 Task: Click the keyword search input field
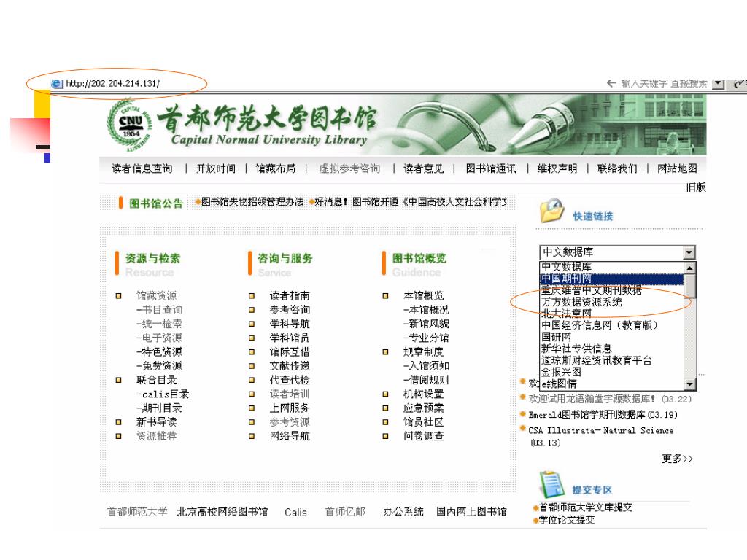pyautogui.click(x=664, y=85)
